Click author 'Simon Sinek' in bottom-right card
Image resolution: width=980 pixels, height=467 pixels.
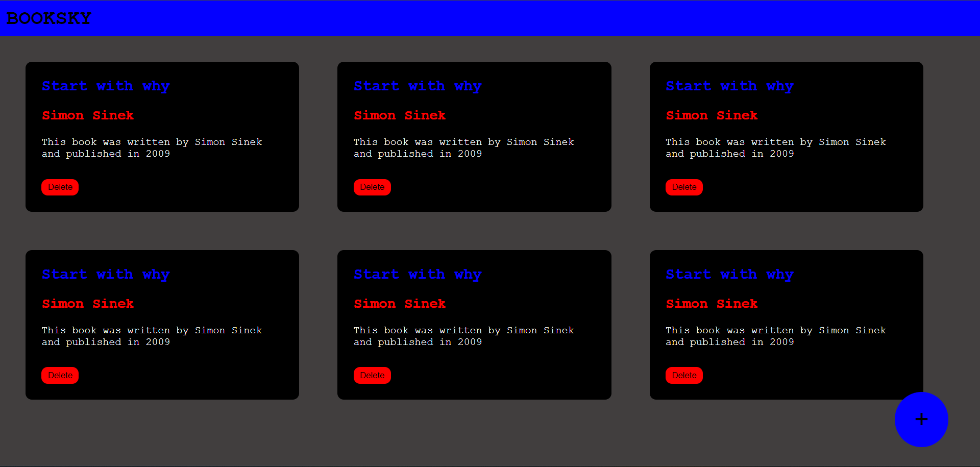point(712,304)
